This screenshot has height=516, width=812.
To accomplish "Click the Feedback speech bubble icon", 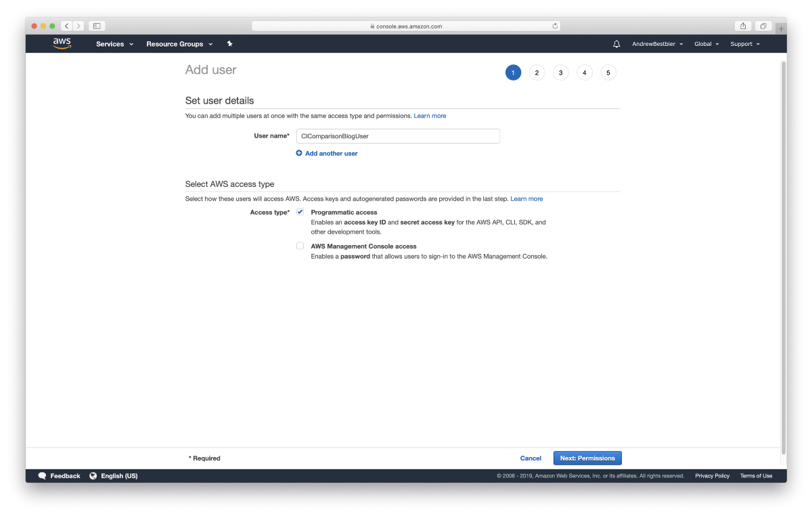I will (42, 476).
